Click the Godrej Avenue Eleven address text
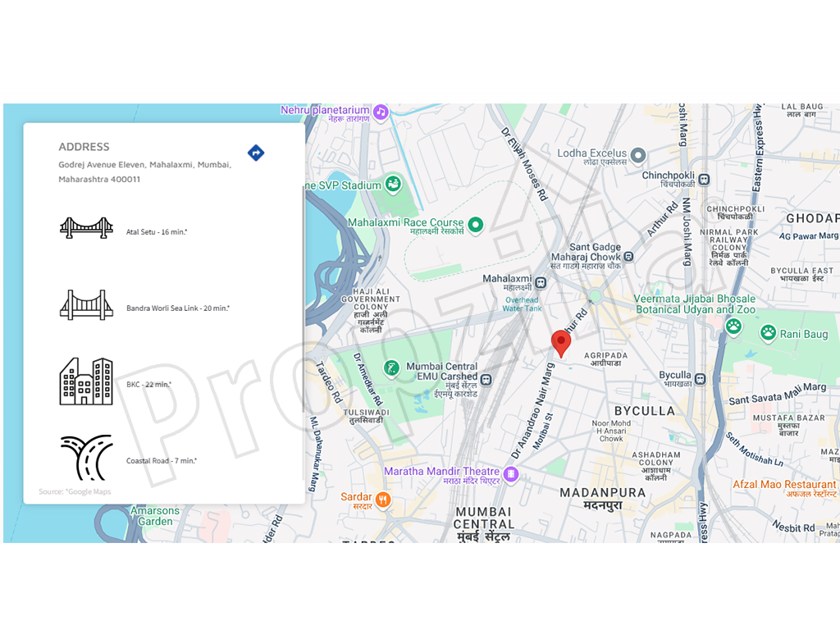Screen dimensions: 840x630 click(145, 171)
